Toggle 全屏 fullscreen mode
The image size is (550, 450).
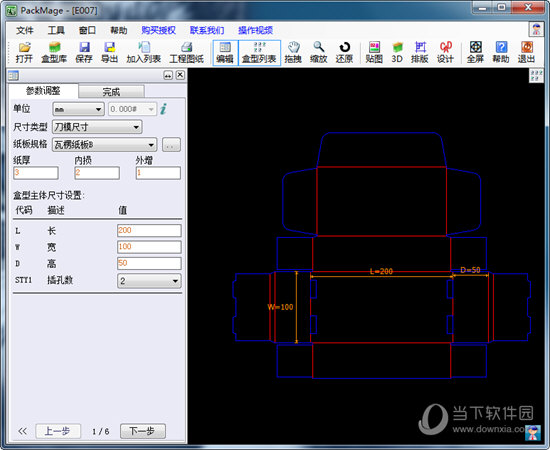[x=475, y=53]
